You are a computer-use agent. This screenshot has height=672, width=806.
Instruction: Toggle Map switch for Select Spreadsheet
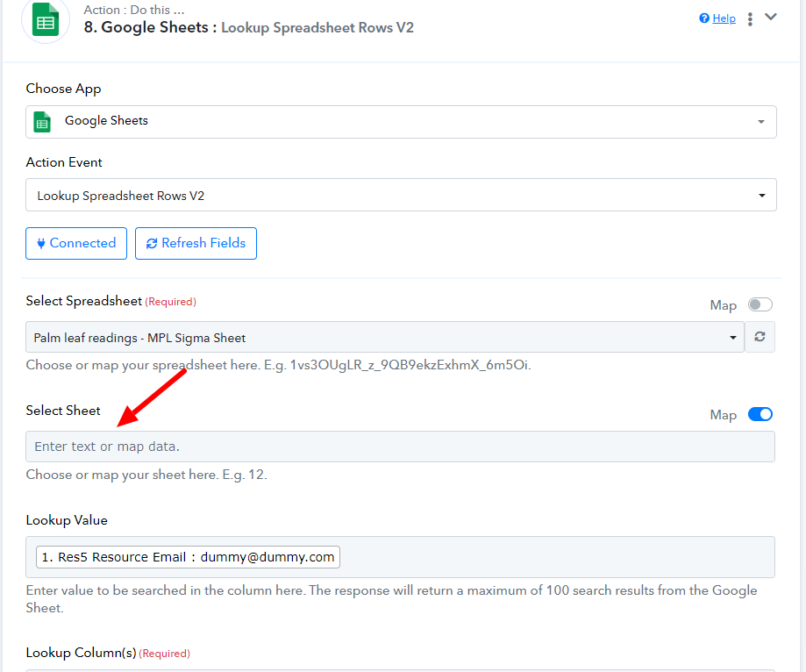[x=760, y=305]
